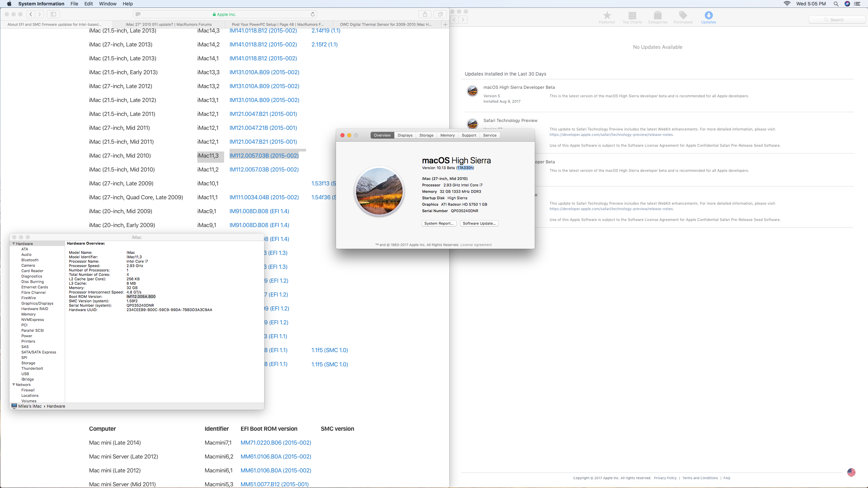Open release-notes URL under Safari Technology Preview
The image size is (868, 488).
[x=611, y=135]
